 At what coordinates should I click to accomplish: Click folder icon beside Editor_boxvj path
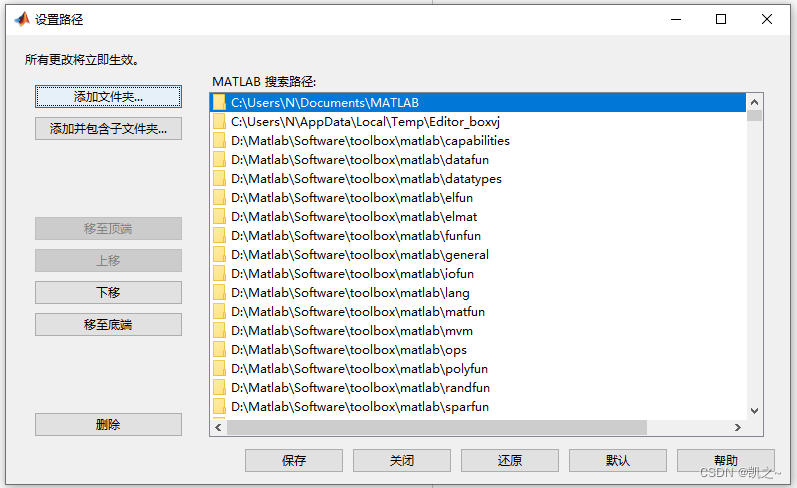[x=219, y=121]
